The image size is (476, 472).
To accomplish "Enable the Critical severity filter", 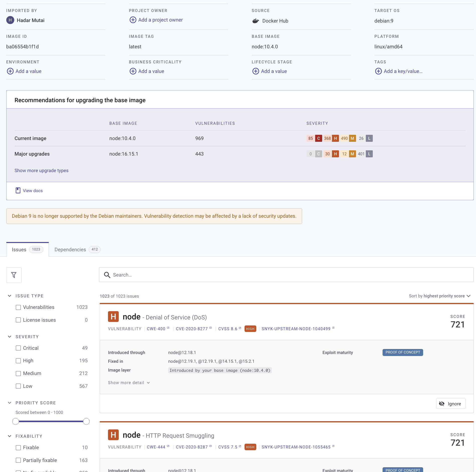I will [18, 348].
